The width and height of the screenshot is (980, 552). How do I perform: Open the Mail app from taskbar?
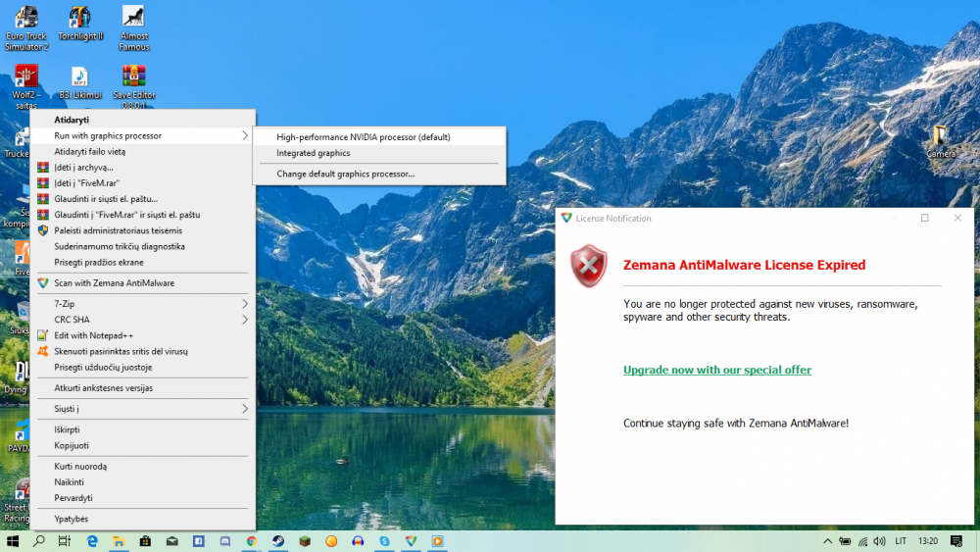(171, 541)
